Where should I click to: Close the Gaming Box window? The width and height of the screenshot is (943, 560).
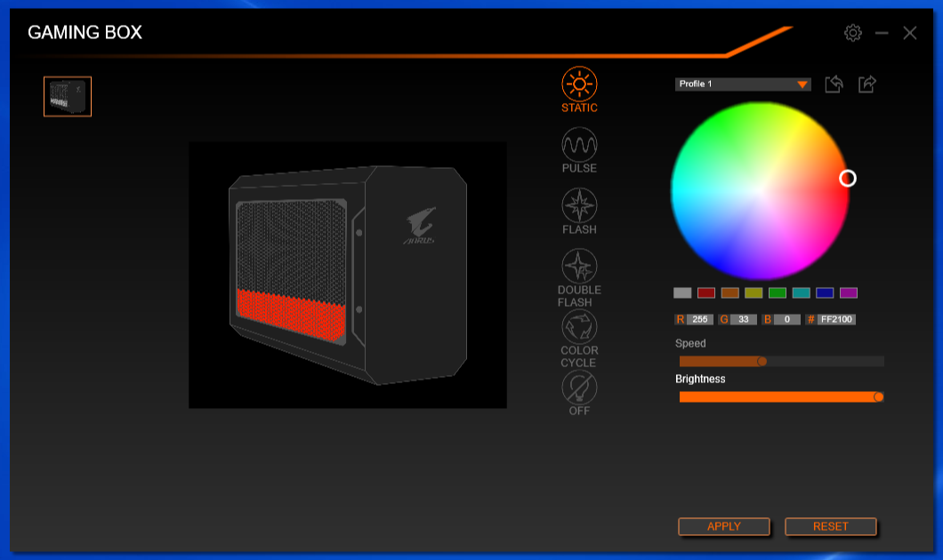(x=910, y=33)
